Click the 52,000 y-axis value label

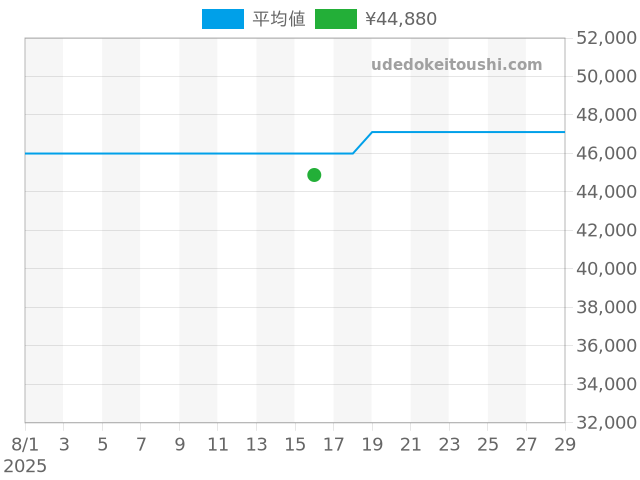[607, 38]
